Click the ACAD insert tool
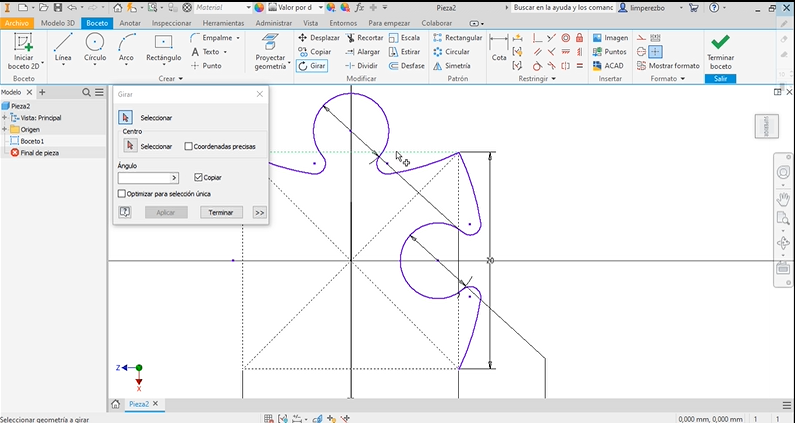The width and height of the screenshot is (795, 423). 608,66
